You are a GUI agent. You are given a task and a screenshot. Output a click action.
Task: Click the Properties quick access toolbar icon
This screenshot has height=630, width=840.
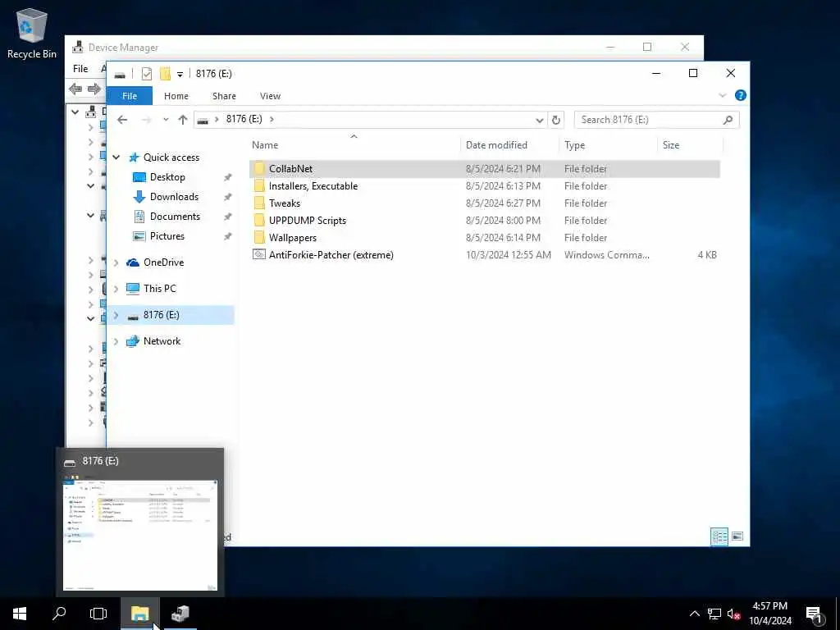click(147, 73)
